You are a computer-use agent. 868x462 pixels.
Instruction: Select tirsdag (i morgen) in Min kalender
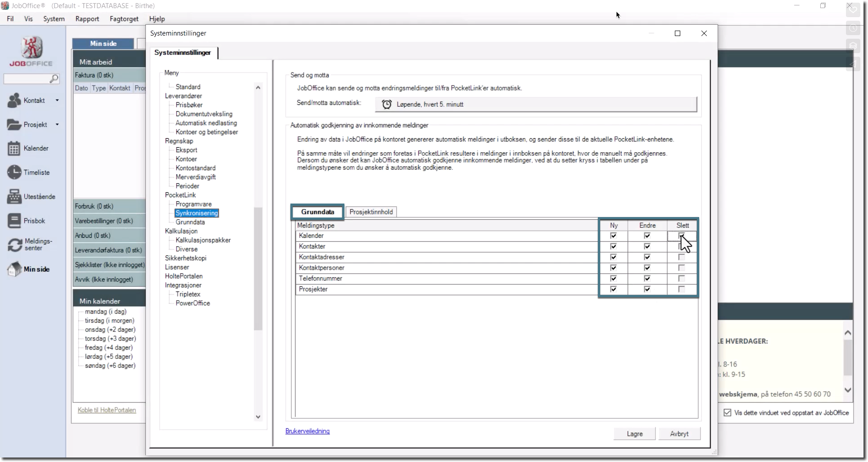click(109, 321)
